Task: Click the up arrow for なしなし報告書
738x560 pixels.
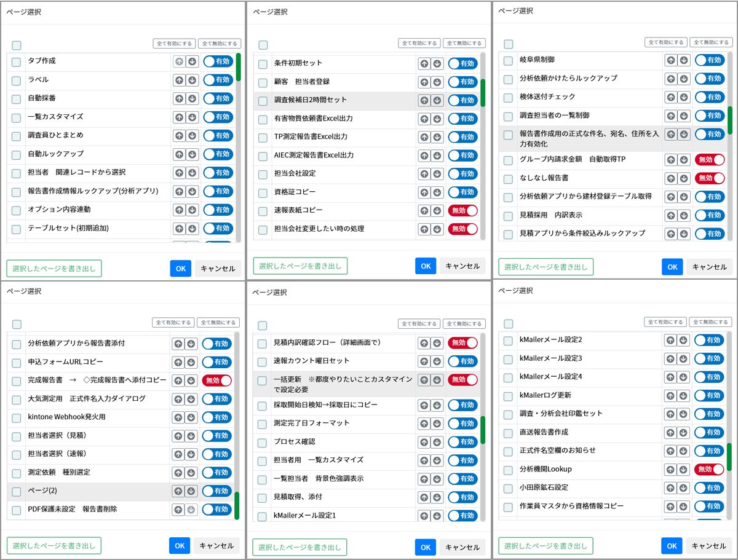Action: point(670,178)
